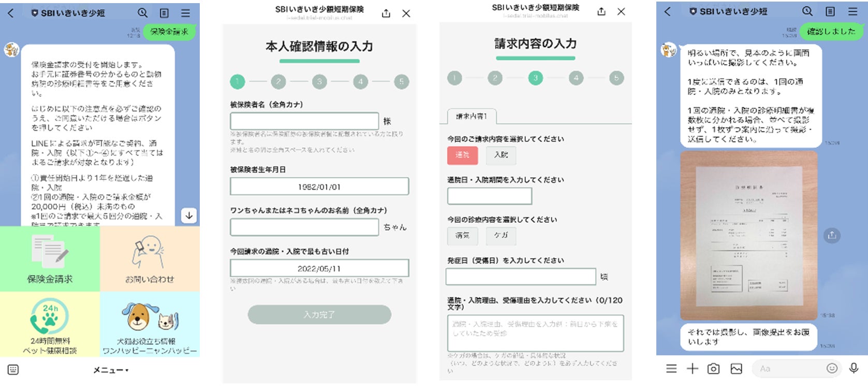Screen dimensions: 868x386
Task: Open hamburger menu in 保険金請求 chat header
Action: [x=186, y=13]
